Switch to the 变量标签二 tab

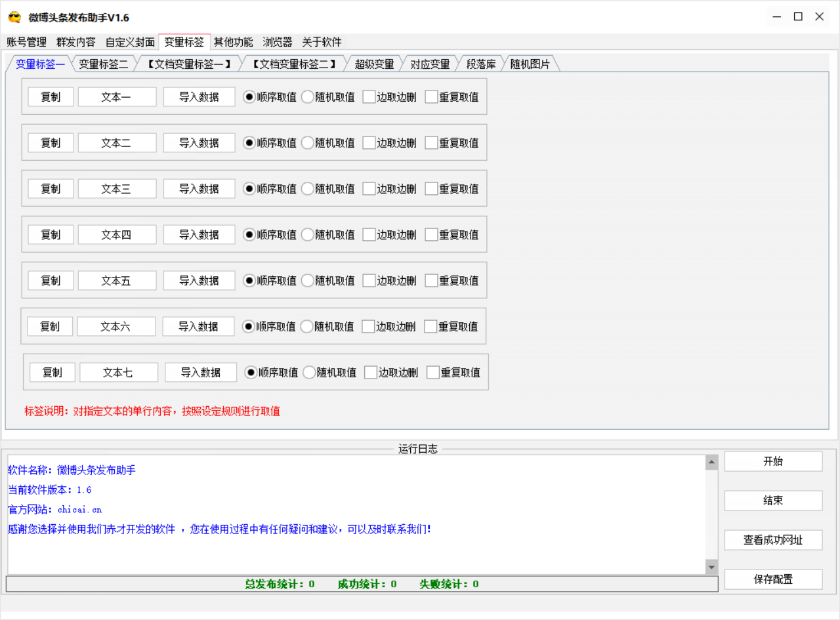click(x=104, y=64)
